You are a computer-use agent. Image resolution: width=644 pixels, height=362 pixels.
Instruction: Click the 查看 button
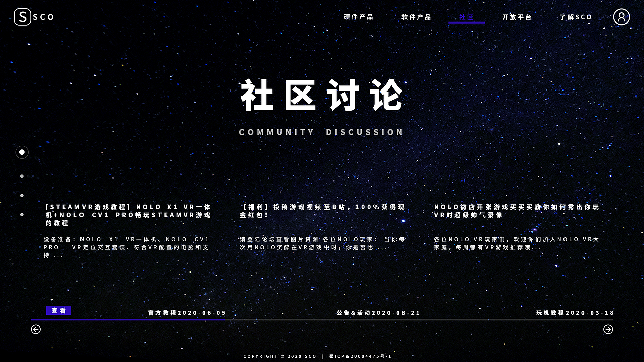click(x=59, y=310)
